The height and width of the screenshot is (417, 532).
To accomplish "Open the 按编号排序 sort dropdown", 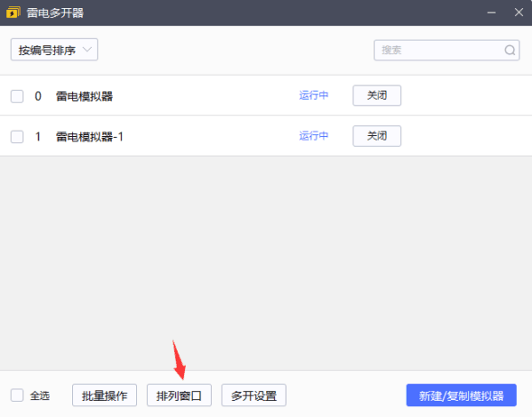I will (54, 50).
